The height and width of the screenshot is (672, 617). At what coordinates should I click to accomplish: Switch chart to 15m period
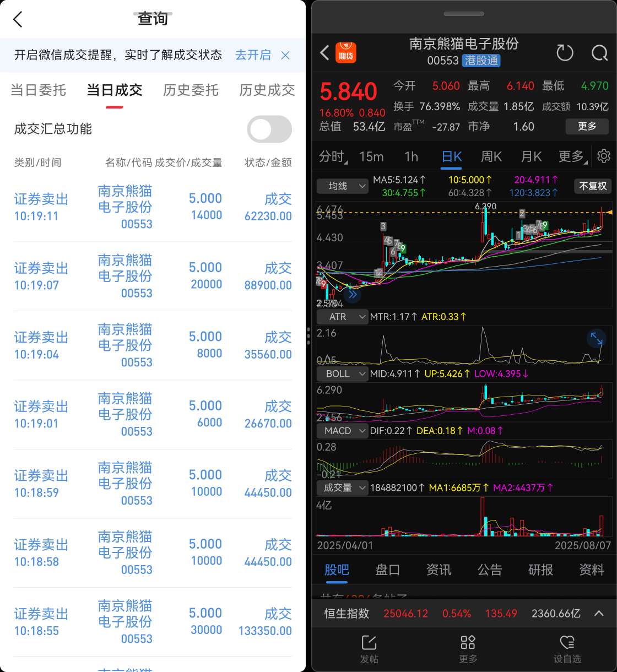tap(371, 156)
